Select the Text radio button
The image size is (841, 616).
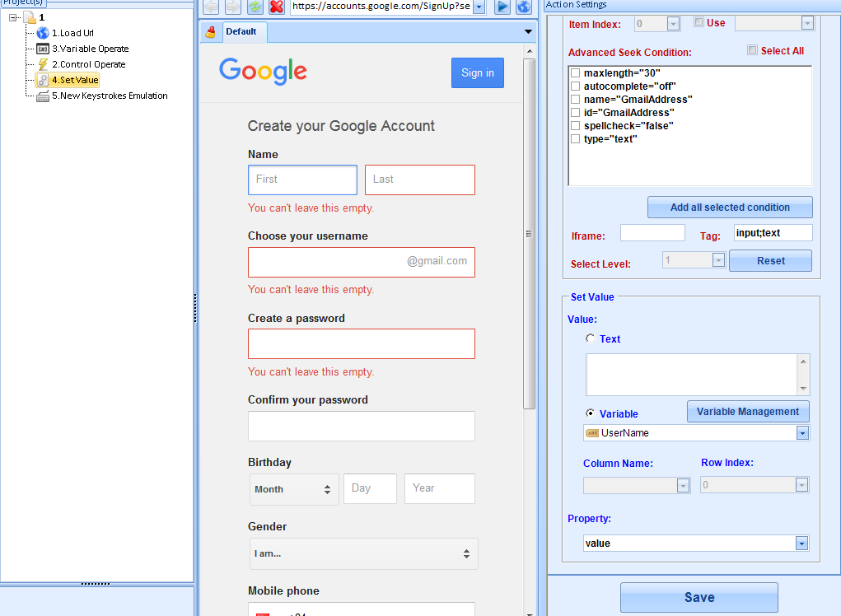tap(590, 338)
